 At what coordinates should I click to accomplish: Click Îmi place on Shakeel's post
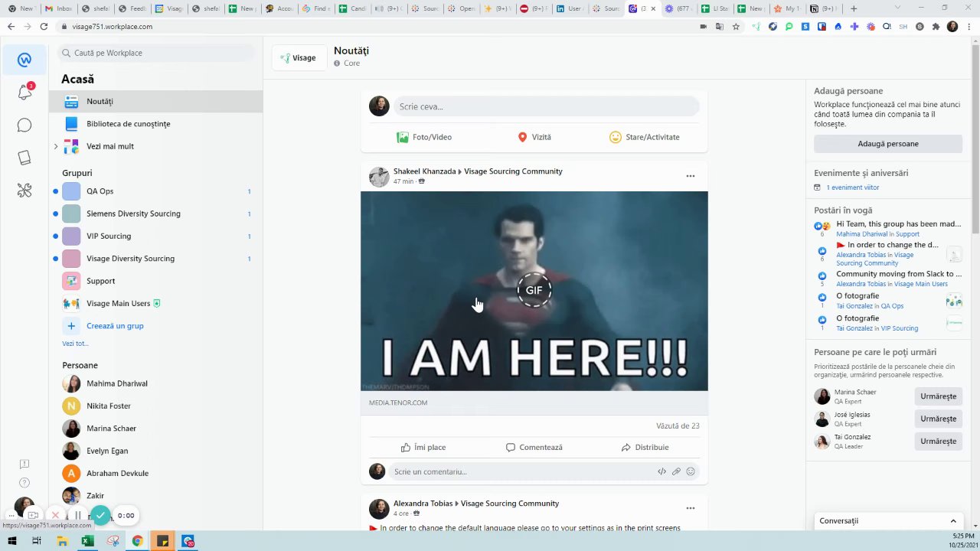click(423, 447)
